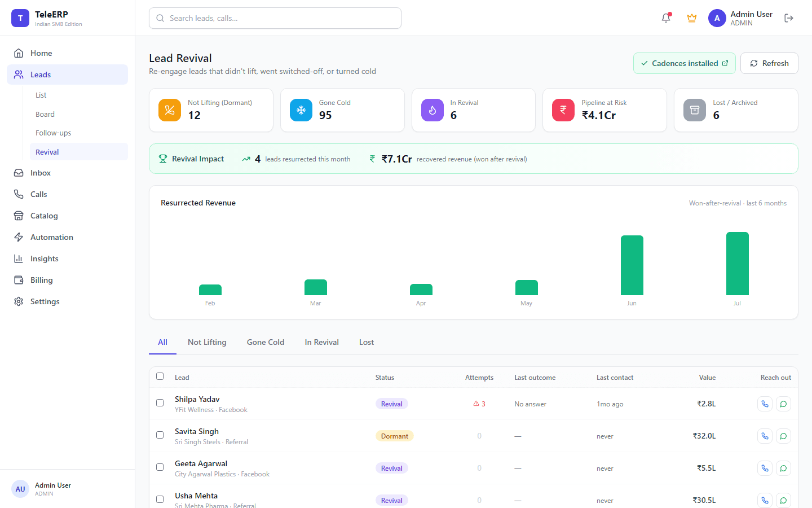The image size is (812, 508).
Task: Click the 'No answer' last outcome cell
Action: [x=530, y=404]
